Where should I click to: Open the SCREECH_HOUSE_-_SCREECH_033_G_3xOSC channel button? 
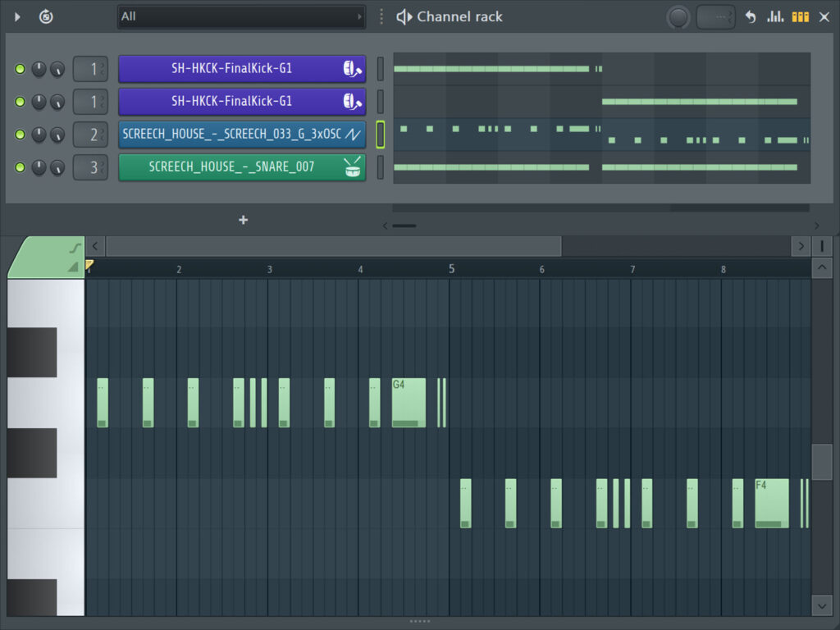tap(242, 135)
